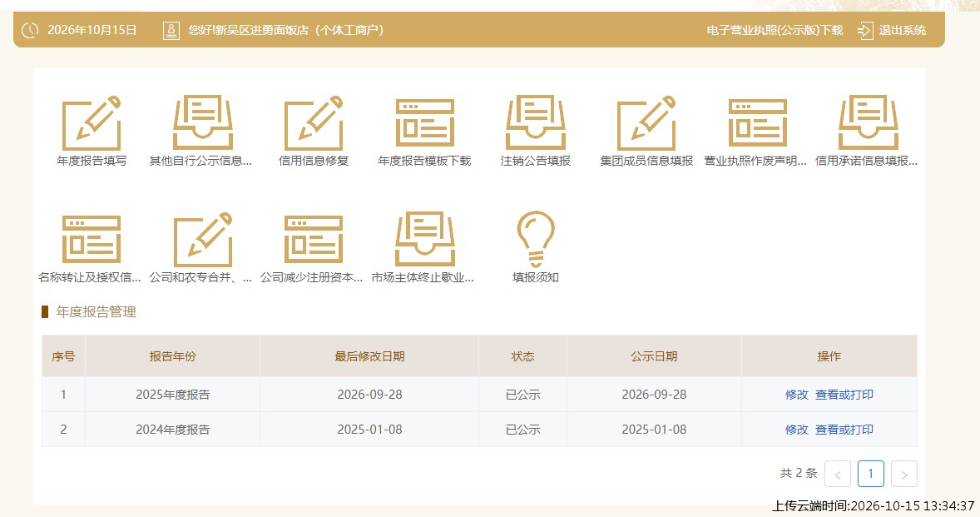The width and height of the screenshot is (980, 517).
Task: Click the 退出系统 text label
Action: tap(902, 30)
